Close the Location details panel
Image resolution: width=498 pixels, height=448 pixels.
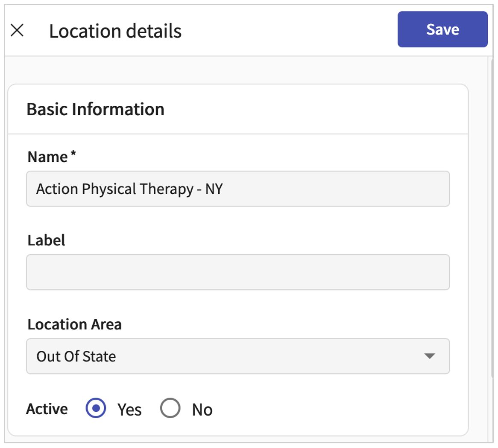coord(17,30)
